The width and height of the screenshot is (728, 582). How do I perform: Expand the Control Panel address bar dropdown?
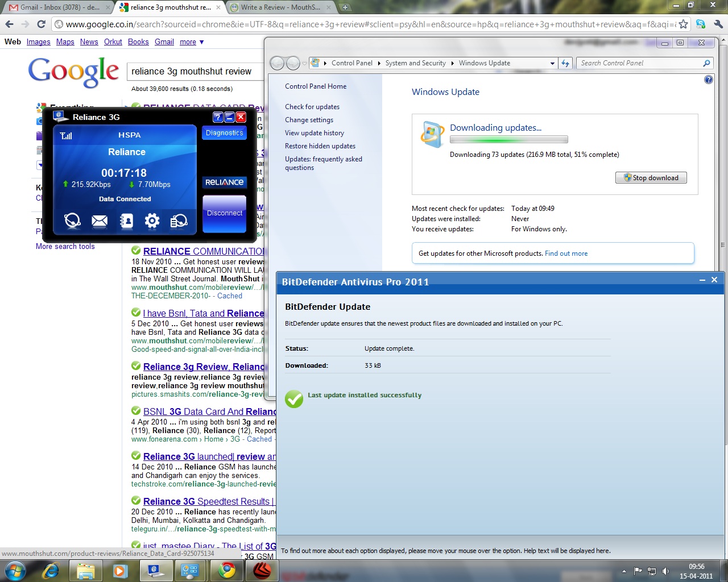(552, 63)
